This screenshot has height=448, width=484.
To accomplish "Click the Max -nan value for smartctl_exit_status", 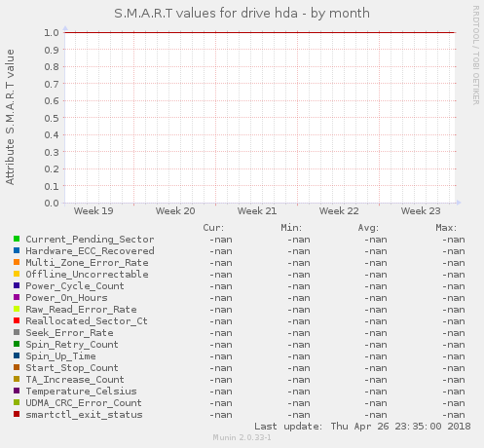I will coord(454,415).
